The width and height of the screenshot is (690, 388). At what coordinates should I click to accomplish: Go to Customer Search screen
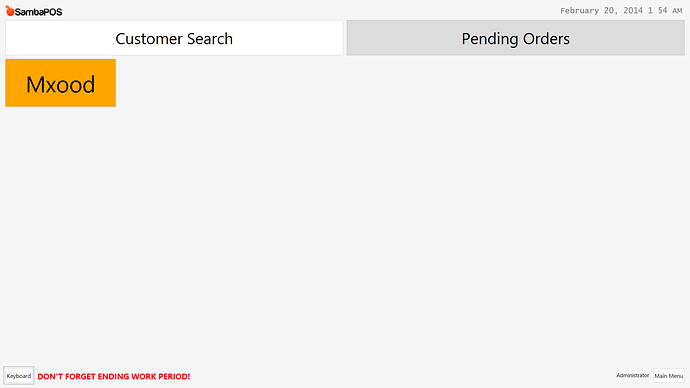pyautogui.click(x=174, y=38)
